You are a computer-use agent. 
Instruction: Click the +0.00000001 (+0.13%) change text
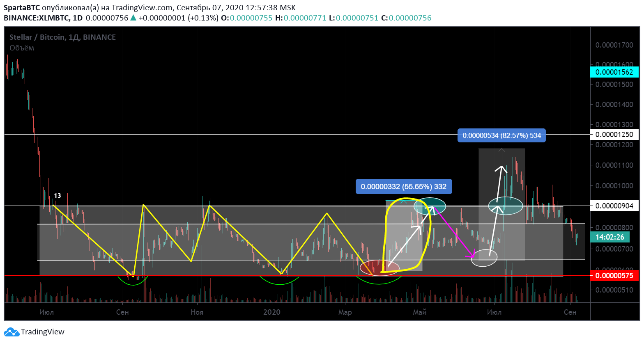pyautogui.click(x=179, y=18)
